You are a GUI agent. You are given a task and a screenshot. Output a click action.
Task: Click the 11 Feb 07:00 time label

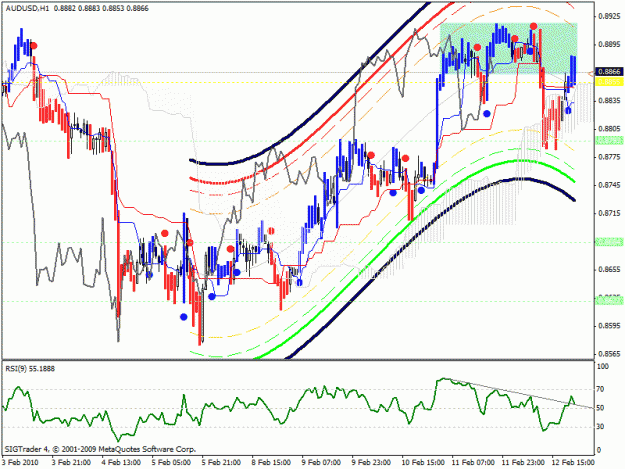tap(474, 462)
